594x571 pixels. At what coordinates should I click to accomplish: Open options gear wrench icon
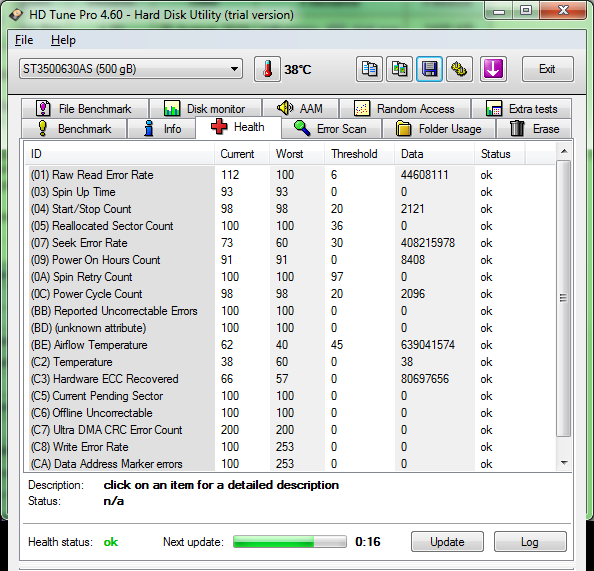click(459, 69)
